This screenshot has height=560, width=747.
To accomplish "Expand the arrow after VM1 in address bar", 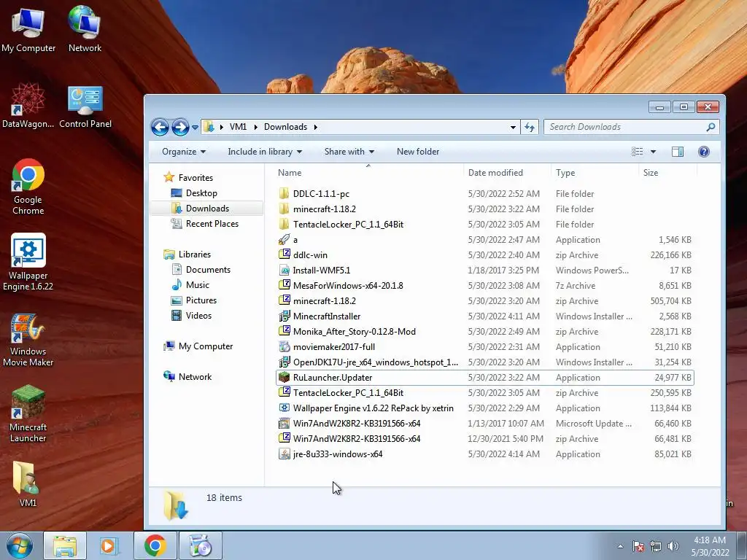I will 256,127.
